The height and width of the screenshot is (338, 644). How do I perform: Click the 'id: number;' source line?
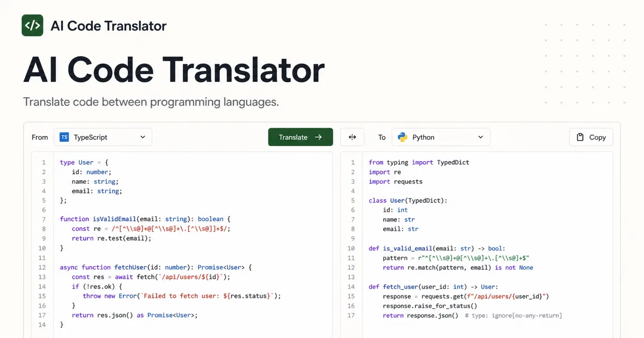91,172
